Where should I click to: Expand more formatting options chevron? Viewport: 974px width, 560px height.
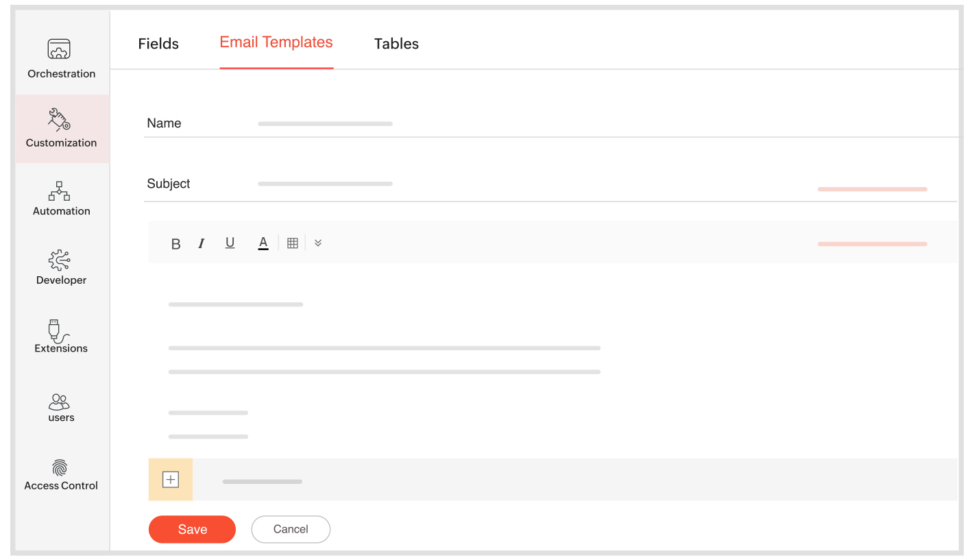(x=318, y=243)
